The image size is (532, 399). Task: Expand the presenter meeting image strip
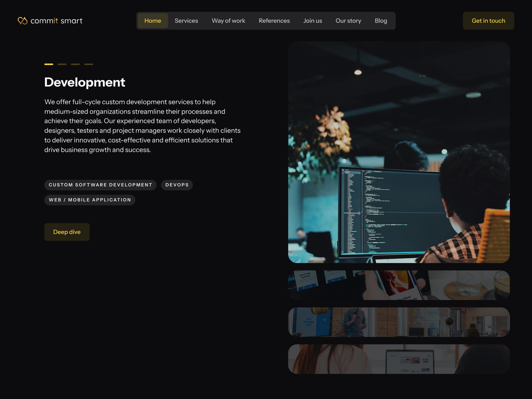coord(399,322)
